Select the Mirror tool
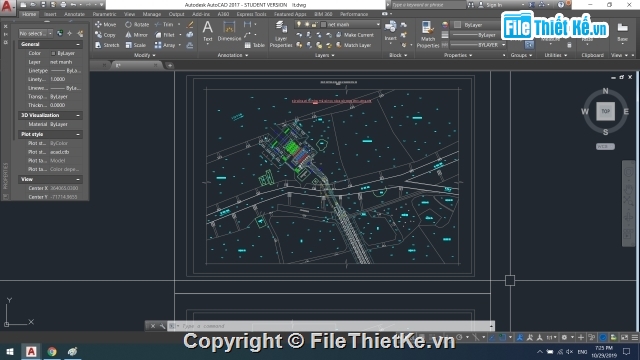This screenshot has width=640, height=360. click(136, 35)
